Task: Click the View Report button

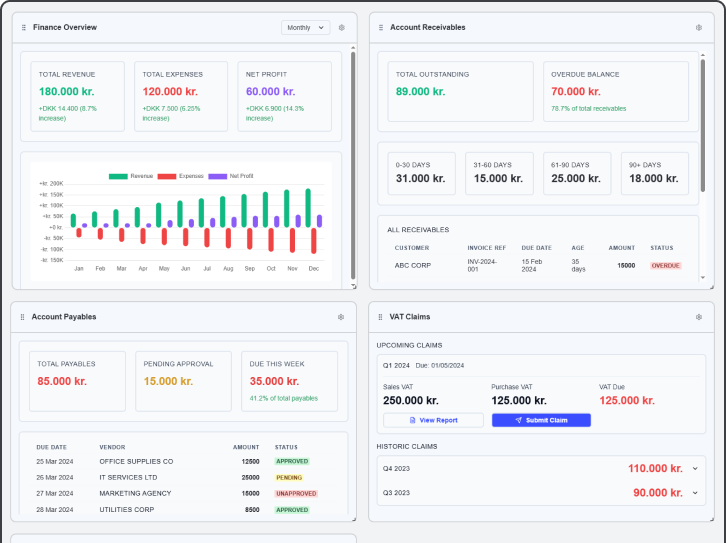Action: click(433, 420)
